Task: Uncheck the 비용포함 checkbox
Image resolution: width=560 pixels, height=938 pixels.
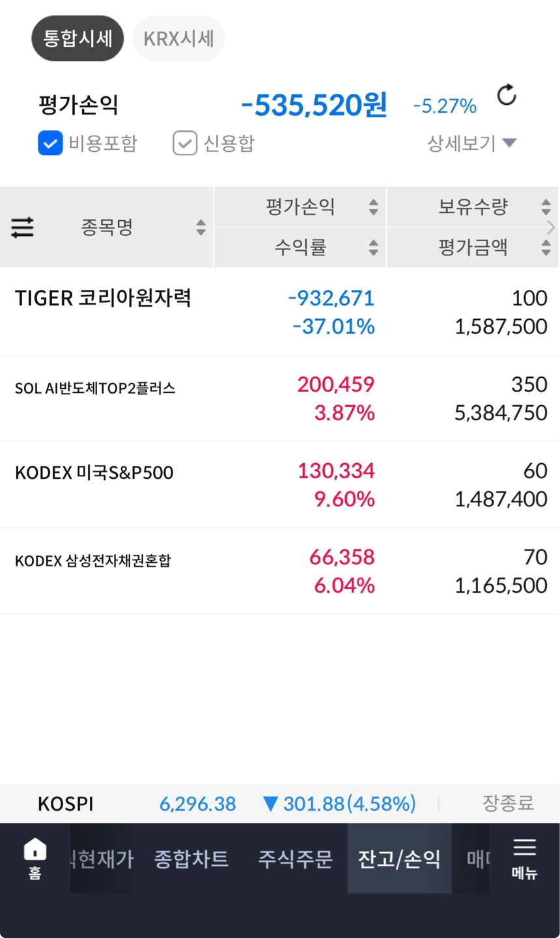Action: [50, 143]
